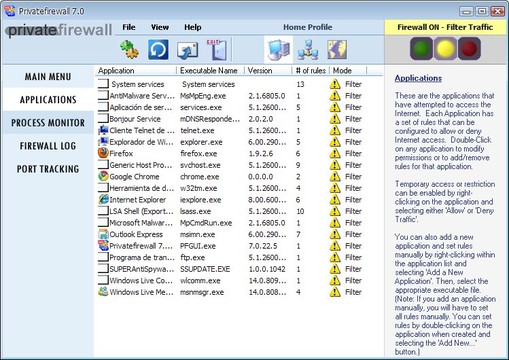This screenshot has width=509, height=360.
Task: Open the Process Monitor section
Action: [48, 123]
